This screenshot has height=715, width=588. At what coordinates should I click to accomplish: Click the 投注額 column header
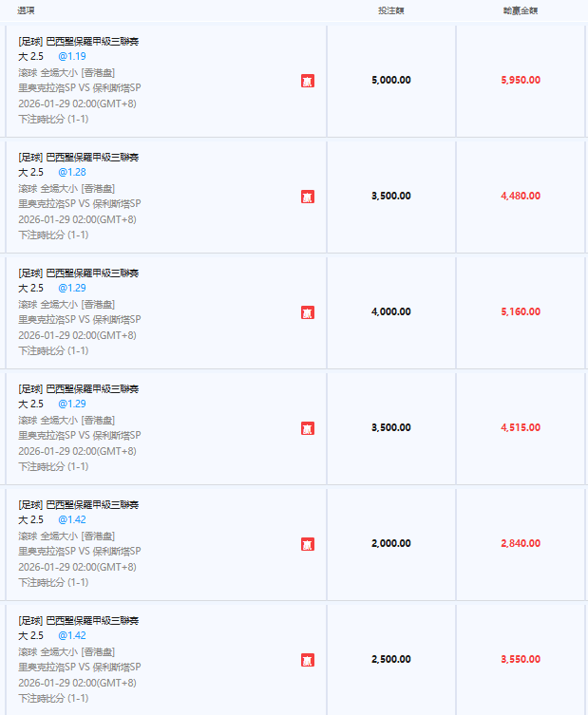(x=391, y=10)
